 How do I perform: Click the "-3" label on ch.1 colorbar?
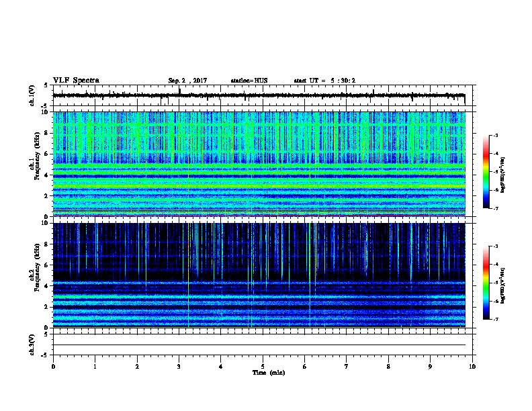click(495, 135)
